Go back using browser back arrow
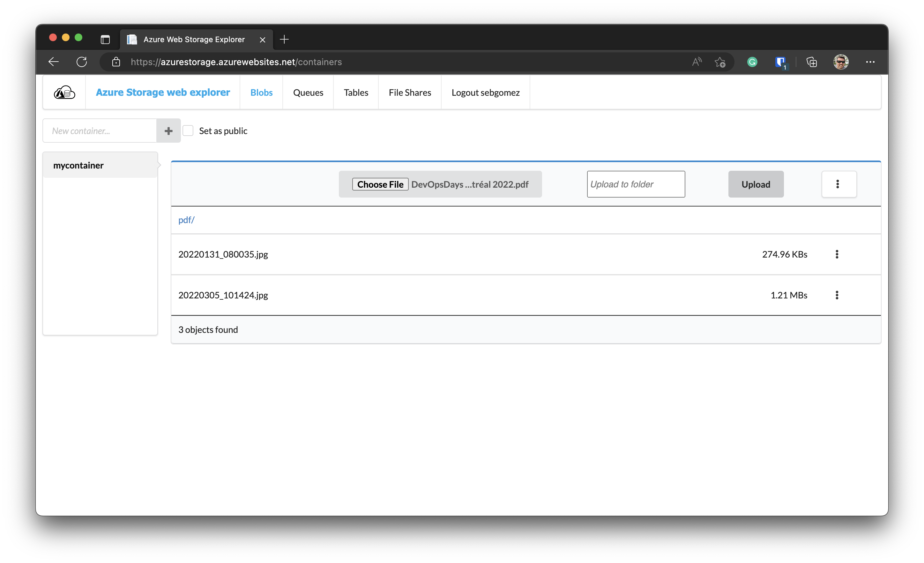The height and width of the screenshot is (563, 924). click(x=54, y=62)
